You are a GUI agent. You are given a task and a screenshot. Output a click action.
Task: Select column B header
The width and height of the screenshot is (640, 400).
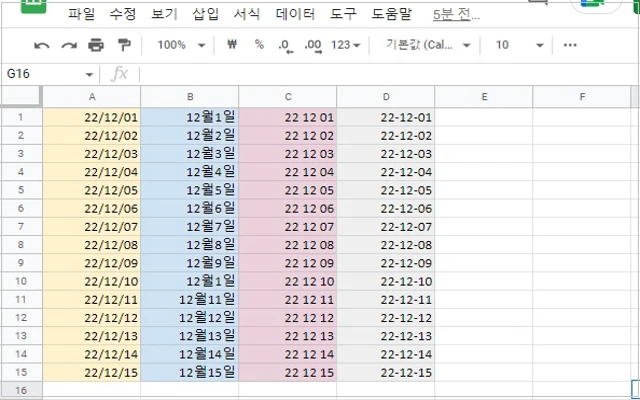pyautogui.click(x=190, y=97)
